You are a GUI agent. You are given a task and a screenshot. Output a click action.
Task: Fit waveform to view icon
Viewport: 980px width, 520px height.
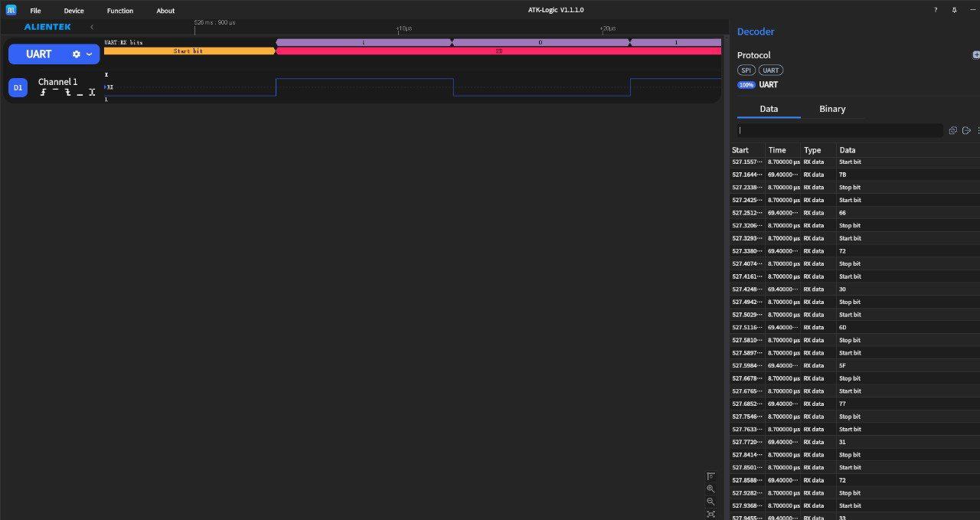pos(711,514)
